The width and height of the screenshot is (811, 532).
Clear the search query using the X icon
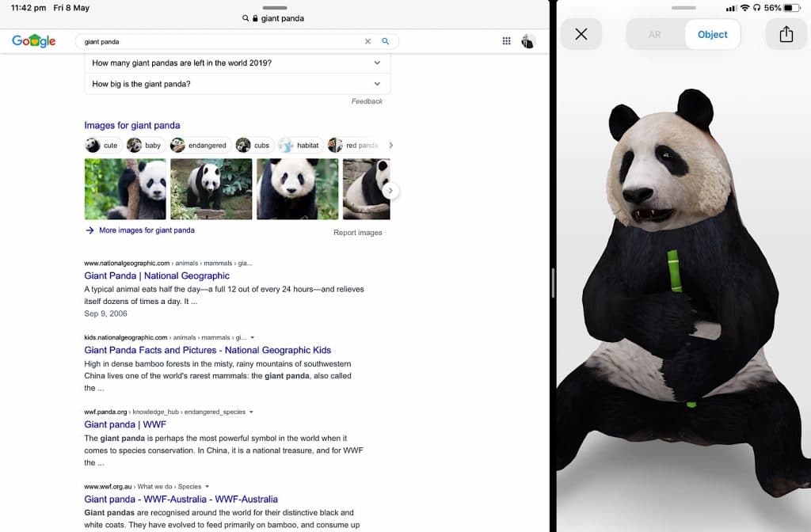pyautogui.click(x=367, y=40)
